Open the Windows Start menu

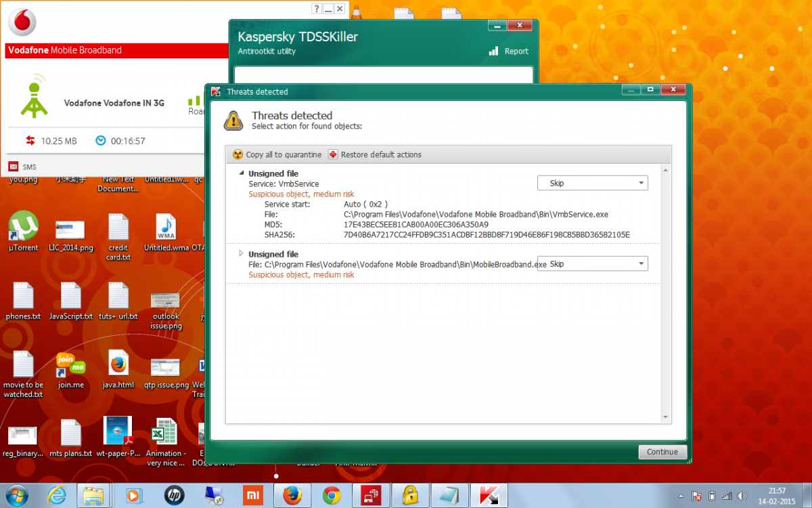16,495
